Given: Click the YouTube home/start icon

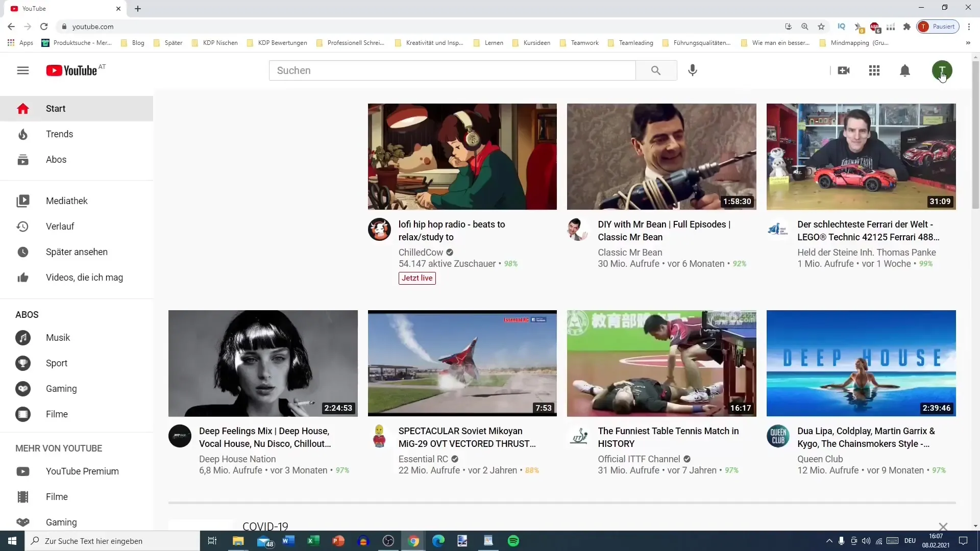Looking at the screenshot, I should [x=23, y=108].
